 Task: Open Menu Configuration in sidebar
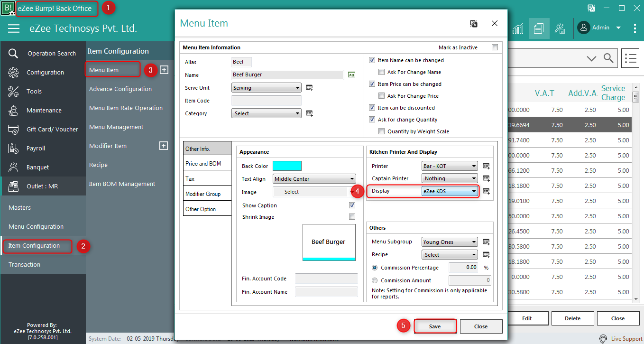point(36,227)
